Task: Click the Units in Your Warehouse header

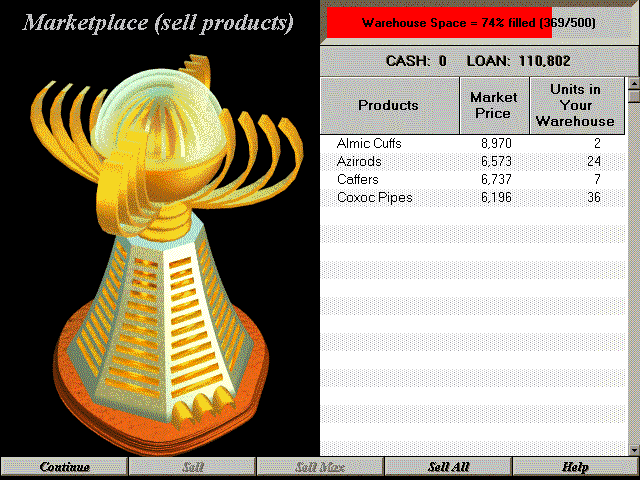Action: pos(575,105)
